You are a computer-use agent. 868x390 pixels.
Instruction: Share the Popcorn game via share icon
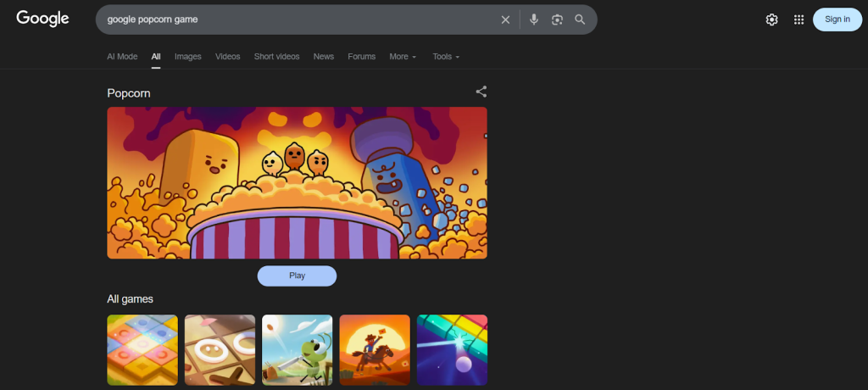coord(481,92)
